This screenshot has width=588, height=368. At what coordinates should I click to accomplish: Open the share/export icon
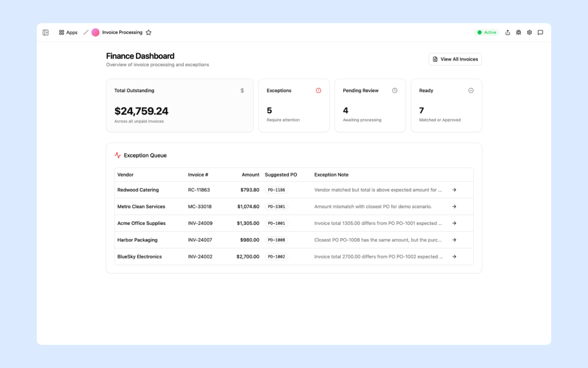point(508,32)
